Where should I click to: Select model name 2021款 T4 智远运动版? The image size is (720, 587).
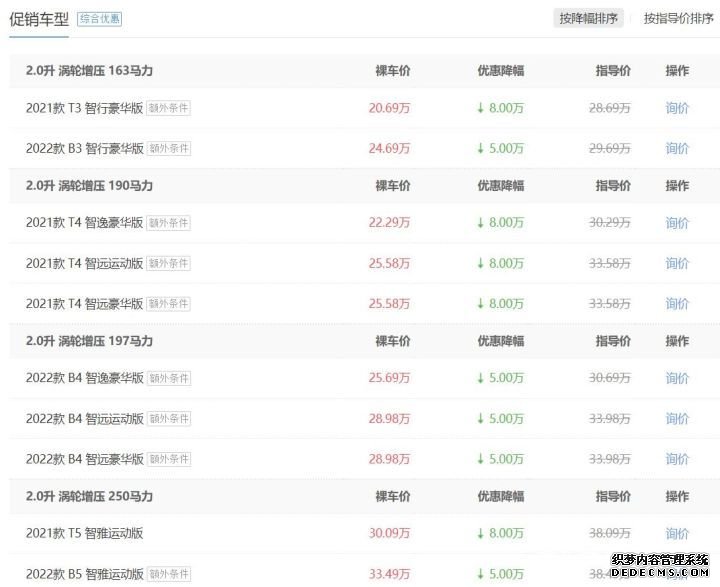[84, 263]
